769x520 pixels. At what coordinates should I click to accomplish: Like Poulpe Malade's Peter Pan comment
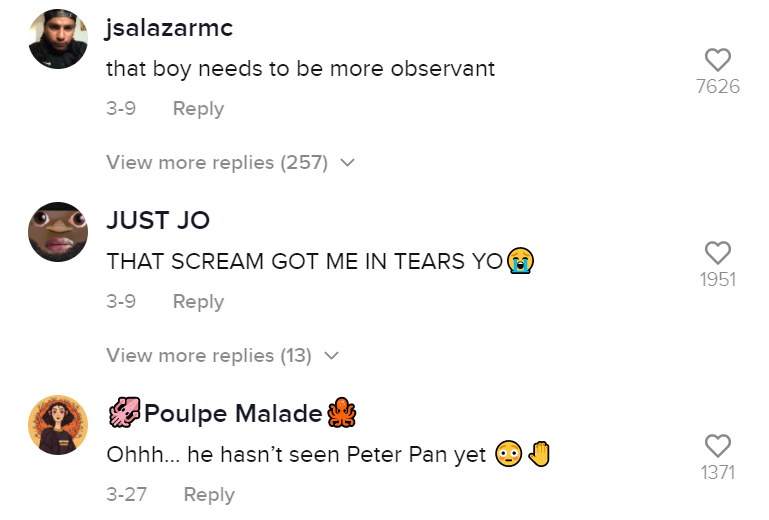(718, 446)
